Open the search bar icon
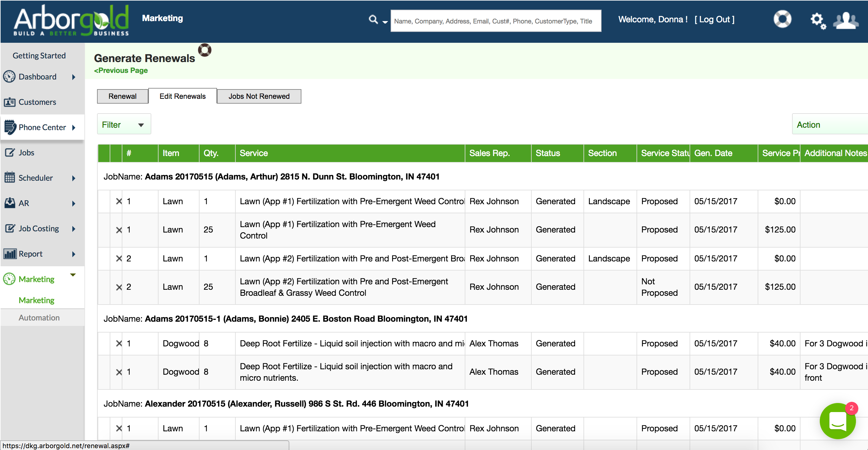 [x=373, y=20]
